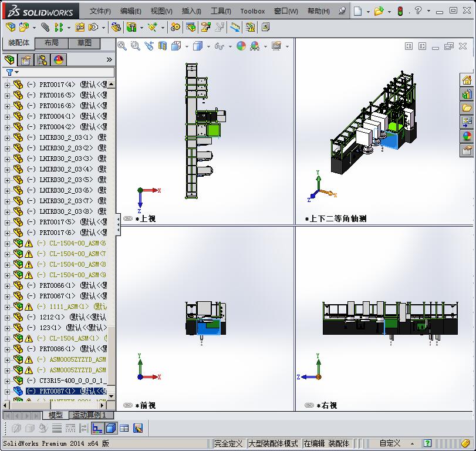Click the Apply Scene globe icon
This screenshot has height=451, width=476.
tap(254, 46)
